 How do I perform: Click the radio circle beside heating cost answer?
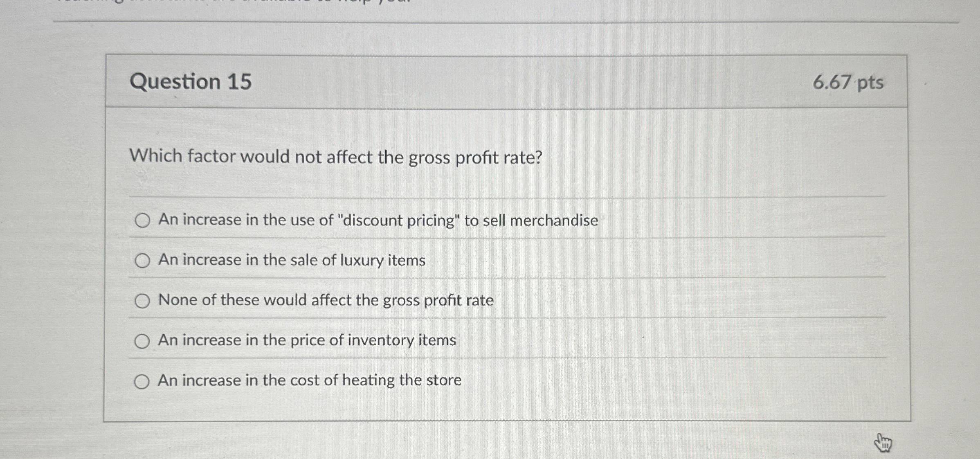(142, 381)
